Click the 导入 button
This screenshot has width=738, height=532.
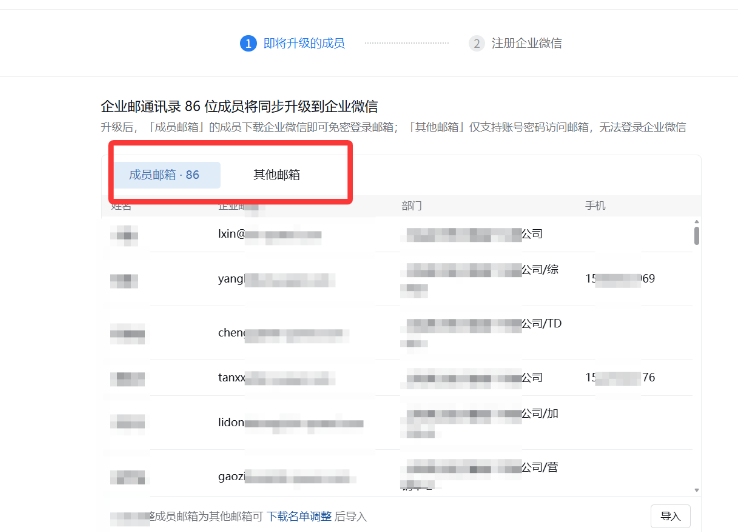670,516
